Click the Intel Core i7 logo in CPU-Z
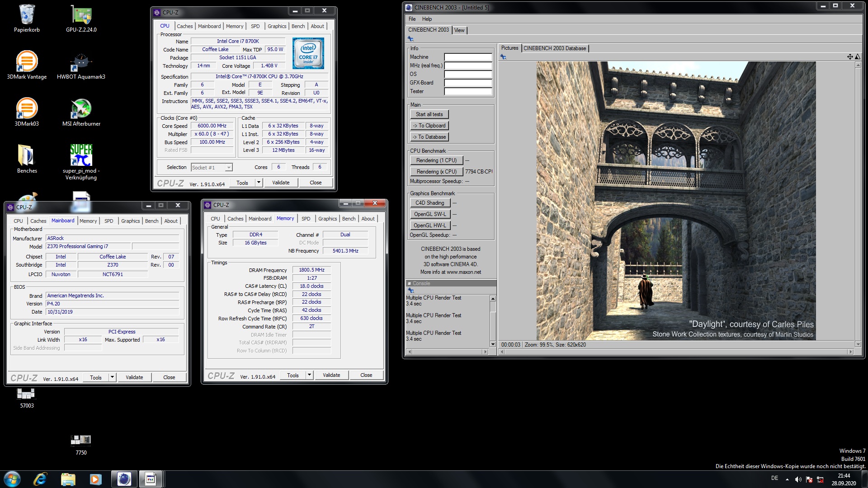 click(308, 53)
